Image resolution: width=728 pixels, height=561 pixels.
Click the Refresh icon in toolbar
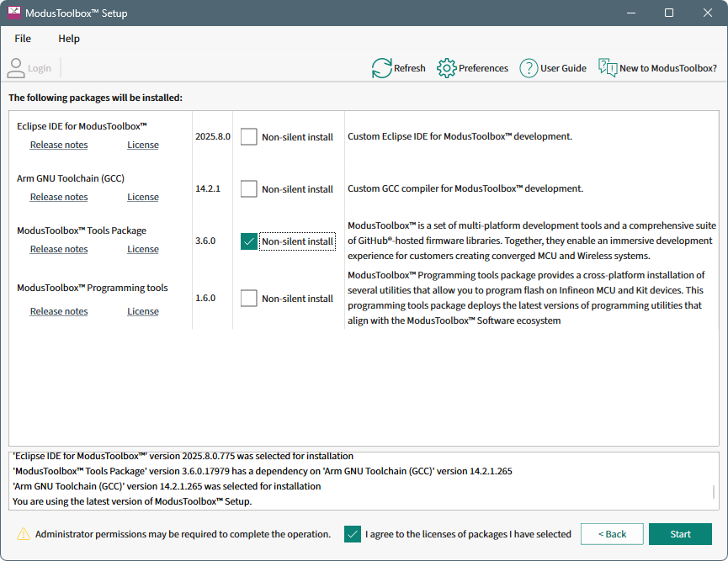[382, 68]
